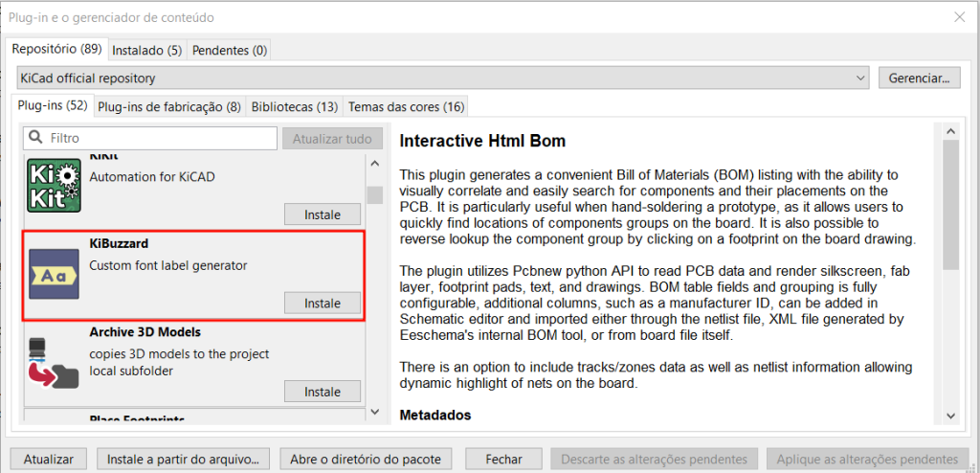Click the 'Interactive Html Bom' heading
Viewport: 980px width, 473px height.
(482, 141)
